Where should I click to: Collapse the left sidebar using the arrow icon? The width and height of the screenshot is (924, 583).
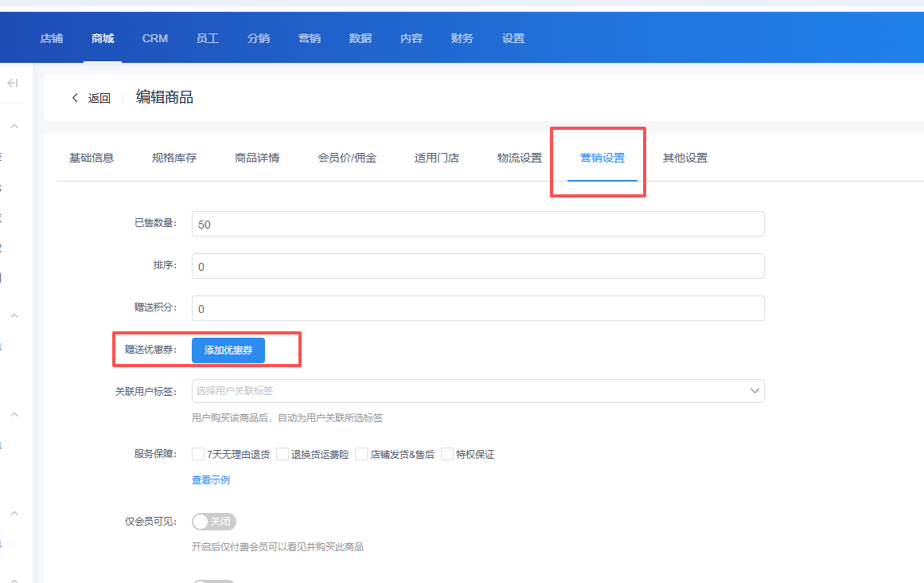pos(12,83)
